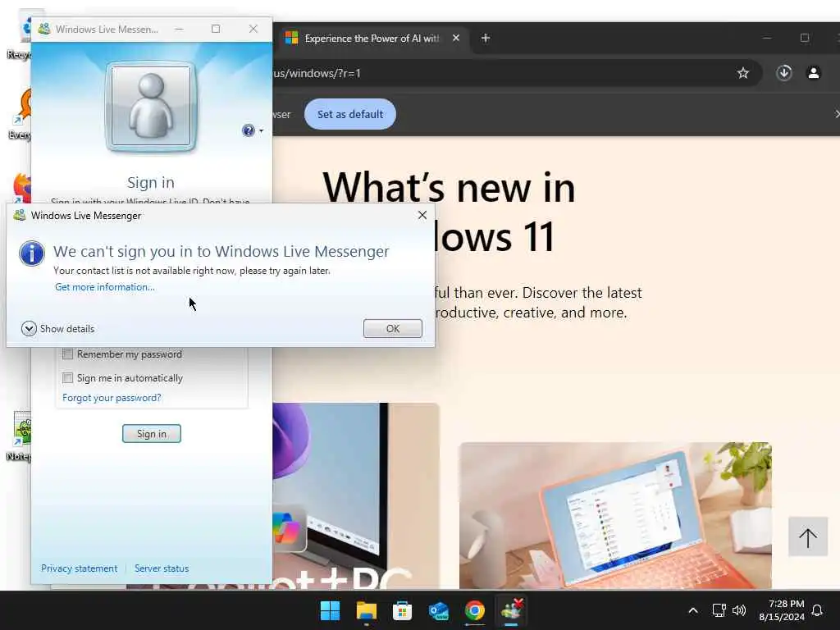The height and width of the screenshot is (630, 840).
Task: Click the Show details chevron icon
Action: coord(29,328)
